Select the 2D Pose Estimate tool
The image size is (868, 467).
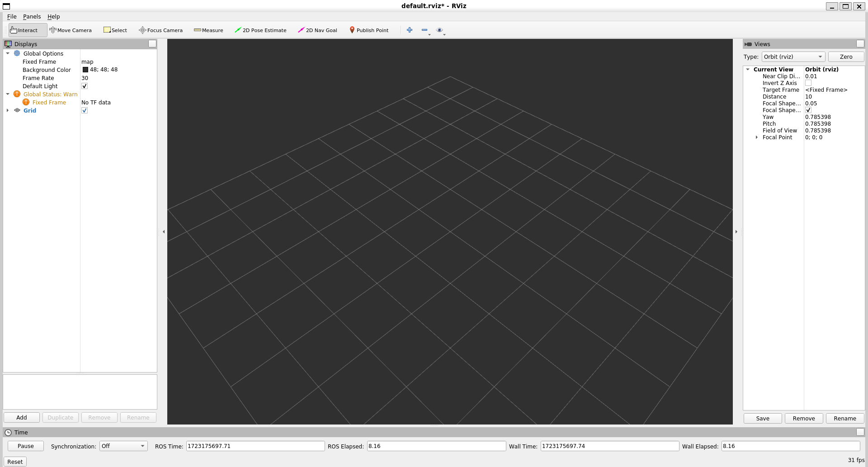(260, 30)
